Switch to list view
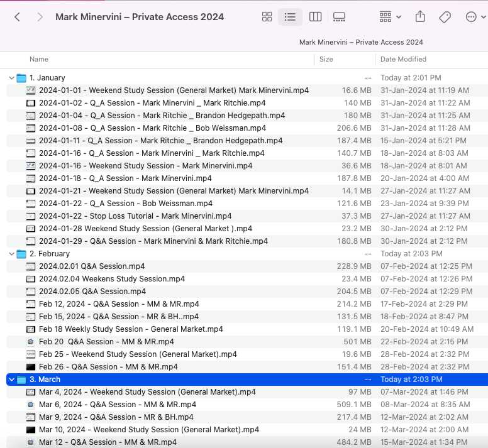 click(x=290, y=17)
